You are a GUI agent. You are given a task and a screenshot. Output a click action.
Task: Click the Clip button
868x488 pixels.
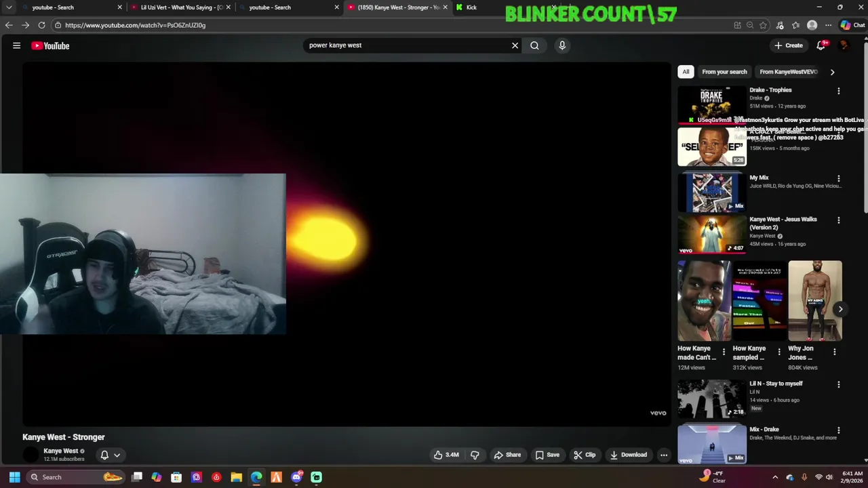(584, 455)
